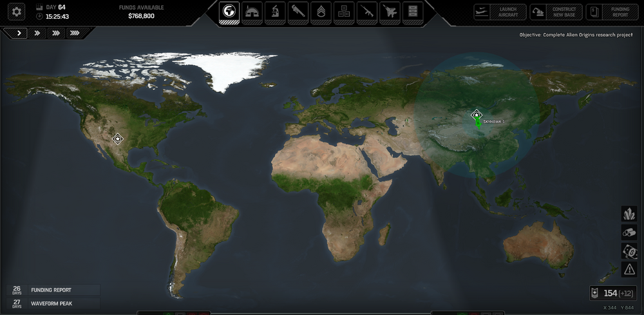The width and height of the screenshot is (644, 315).
Task: Open the Funding Report button at top
Action: (x=611, y=12)
